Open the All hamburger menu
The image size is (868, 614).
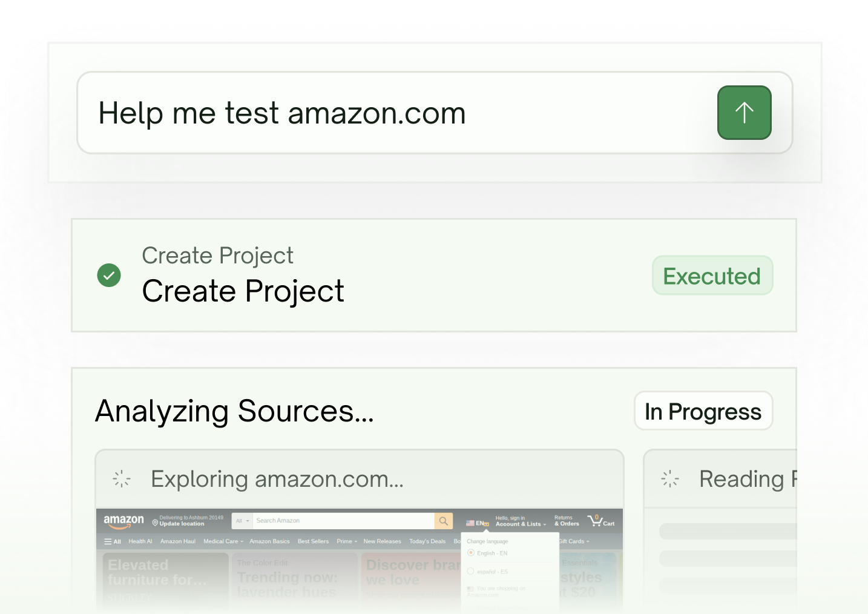coord(113,541)
